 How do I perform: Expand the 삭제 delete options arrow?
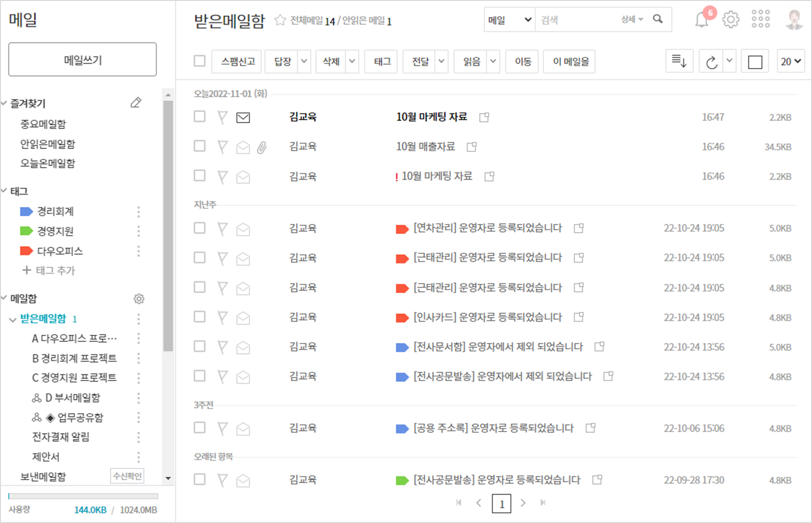pos(352,61)
